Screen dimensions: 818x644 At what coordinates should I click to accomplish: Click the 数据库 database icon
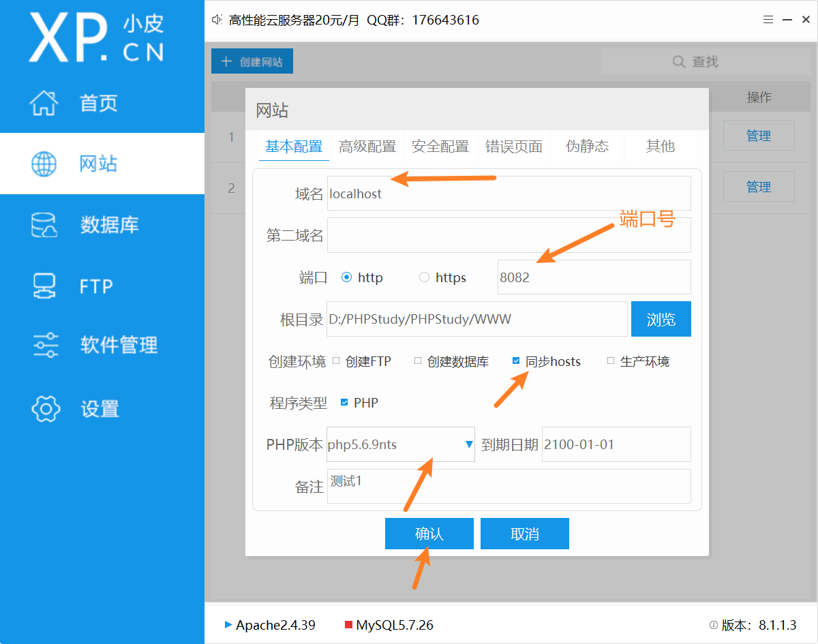[x=44, y=225]
